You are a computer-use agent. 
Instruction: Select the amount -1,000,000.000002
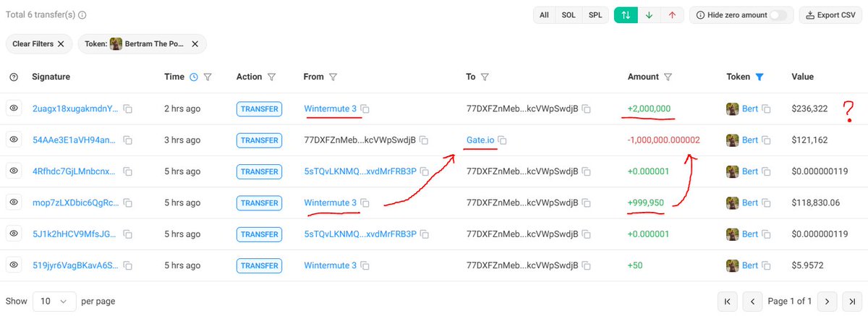(x=663, y=140)
